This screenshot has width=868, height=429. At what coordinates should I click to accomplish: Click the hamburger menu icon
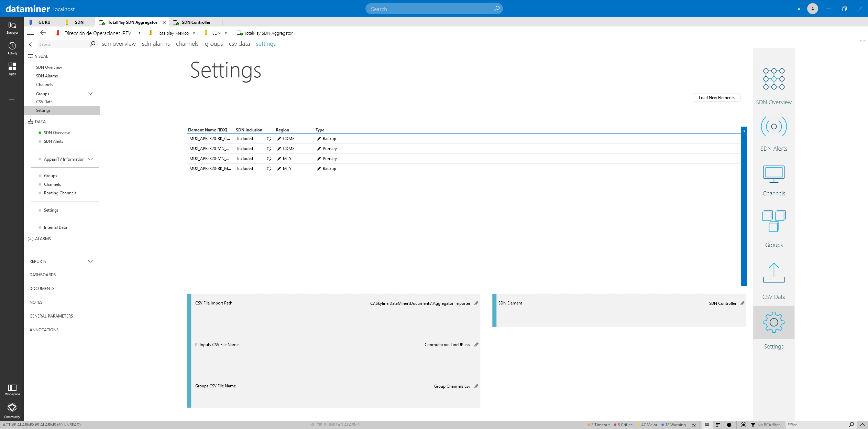(31, 33)
